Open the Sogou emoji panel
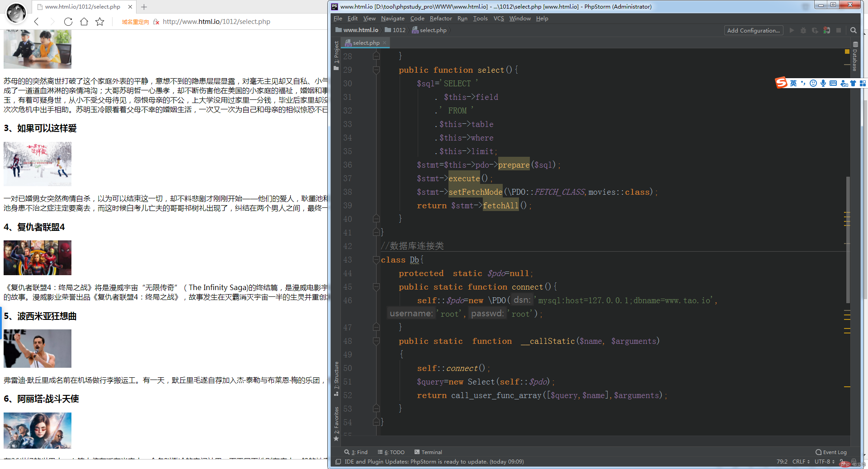 tap(813, 83)
